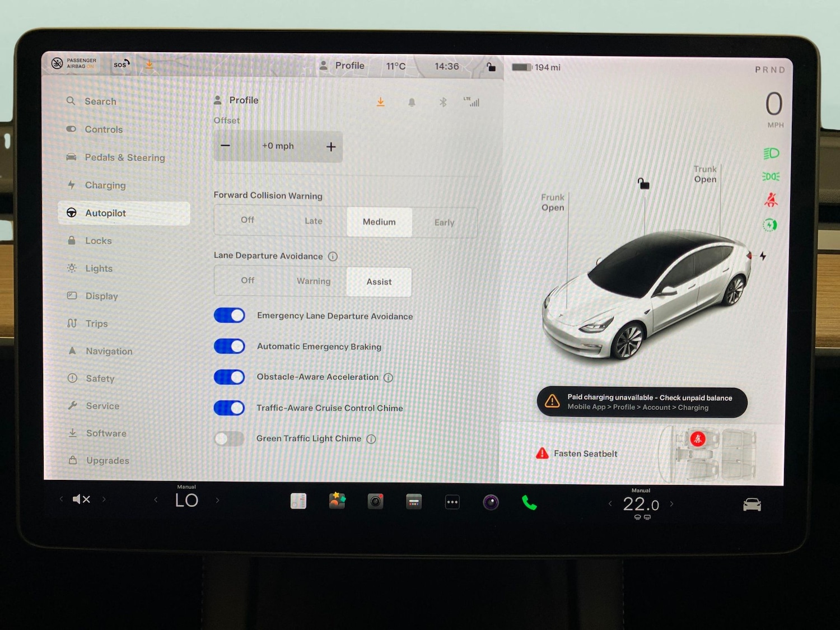Open the Profile dropdown at top
Image resolution: width=840 pixels, height=630 pixels.
[343, 66]
